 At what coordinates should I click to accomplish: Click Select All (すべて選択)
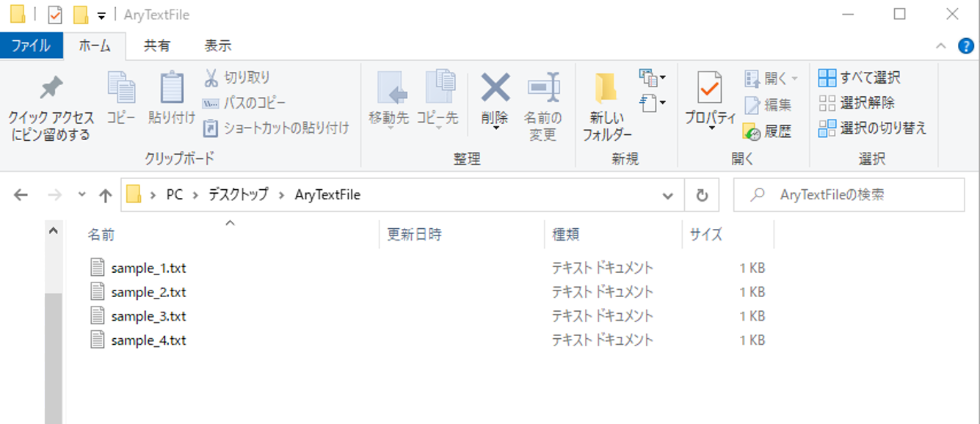[x=860, y=78]
